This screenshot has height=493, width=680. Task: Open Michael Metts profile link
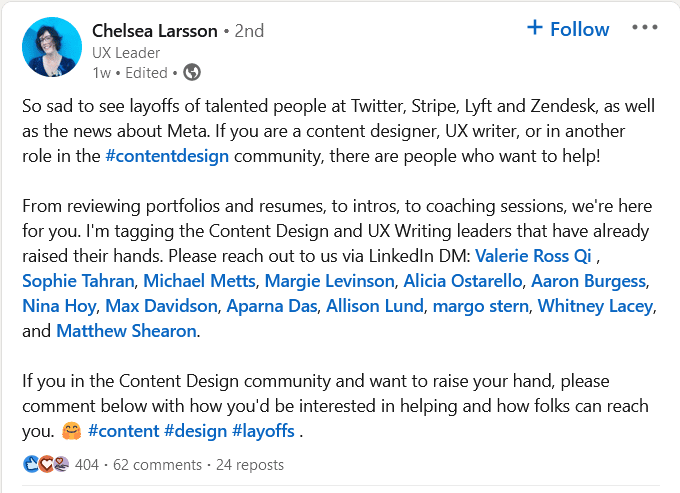199,281
